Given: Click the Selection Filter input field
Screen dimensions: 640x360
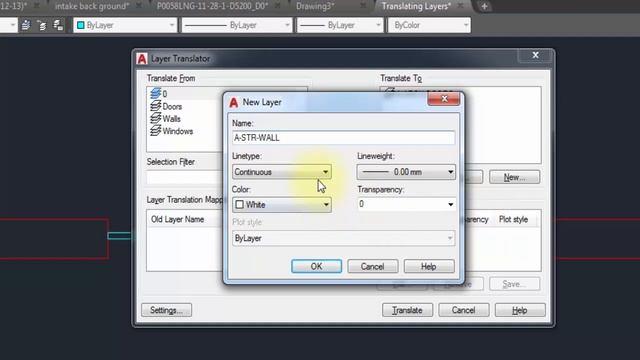Looking at the screenshot, I should point(184,177).
